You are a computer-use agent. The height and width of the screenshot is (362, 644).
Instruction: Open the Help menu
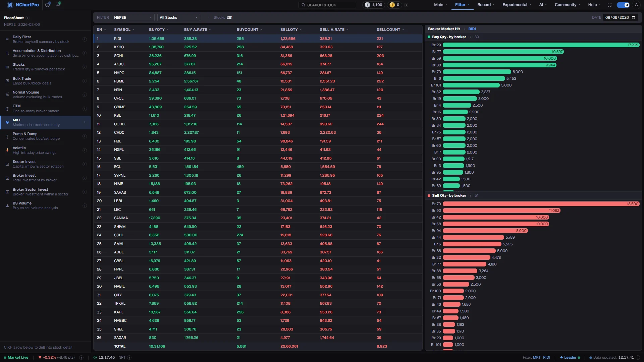click(x=594, y=5)
